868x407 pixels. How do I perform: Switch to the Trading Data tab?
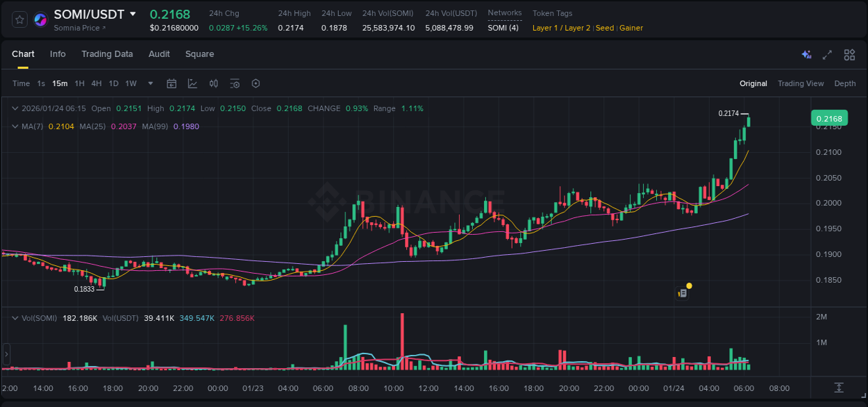coord(107,54)
